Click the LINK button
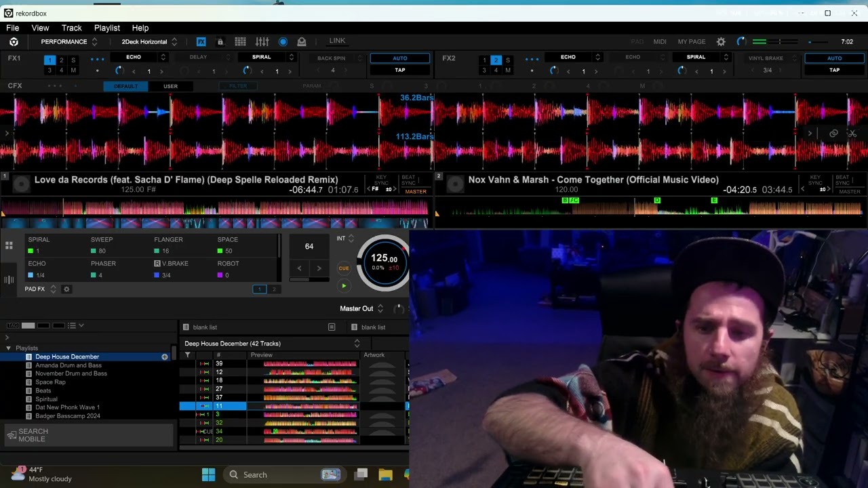868x488 pixels. 337,41
